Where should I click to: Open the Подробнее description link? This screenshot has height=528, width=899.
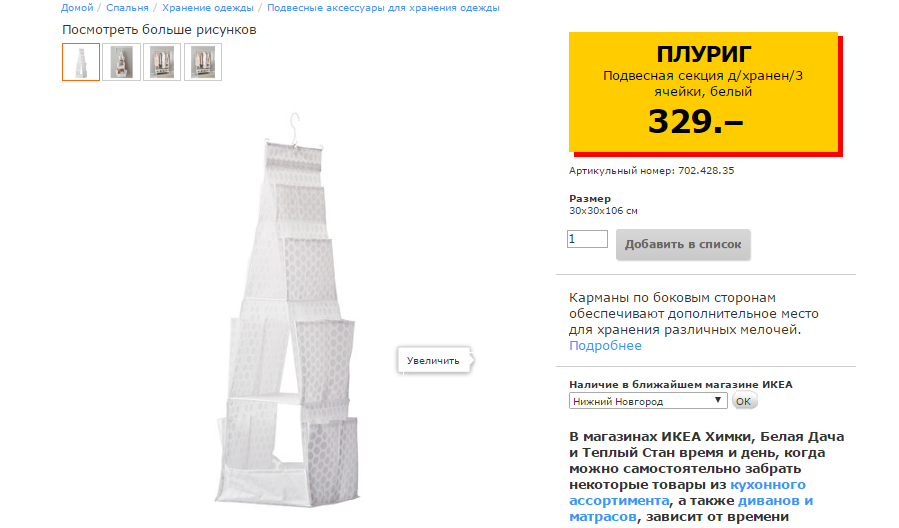[x=605, y=346]
